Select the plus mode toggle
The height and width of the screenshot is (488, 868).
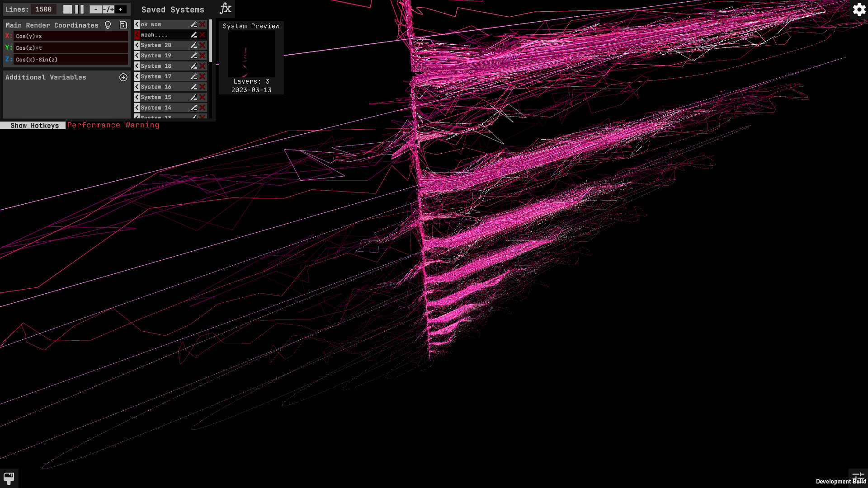point(121,9)
